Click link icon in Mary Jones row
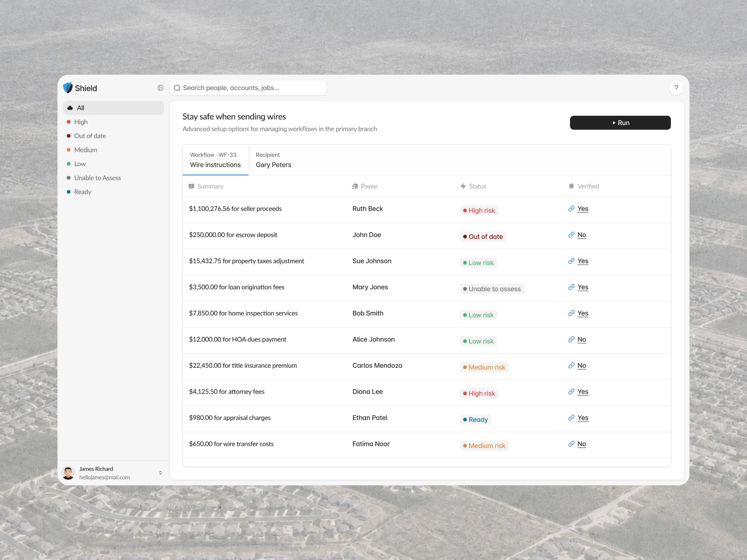Screen dimensions: 747x560 tap(571, 287)
